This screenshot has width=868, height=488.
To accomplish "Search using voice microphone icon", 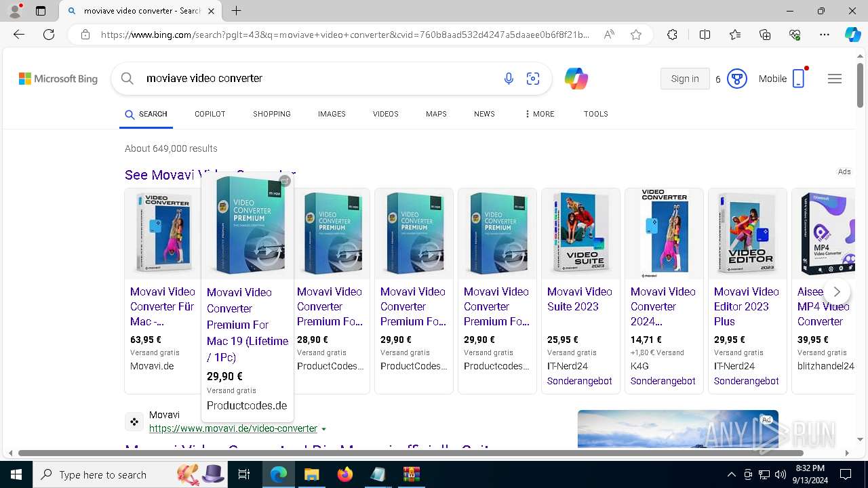I will point(509,79).
